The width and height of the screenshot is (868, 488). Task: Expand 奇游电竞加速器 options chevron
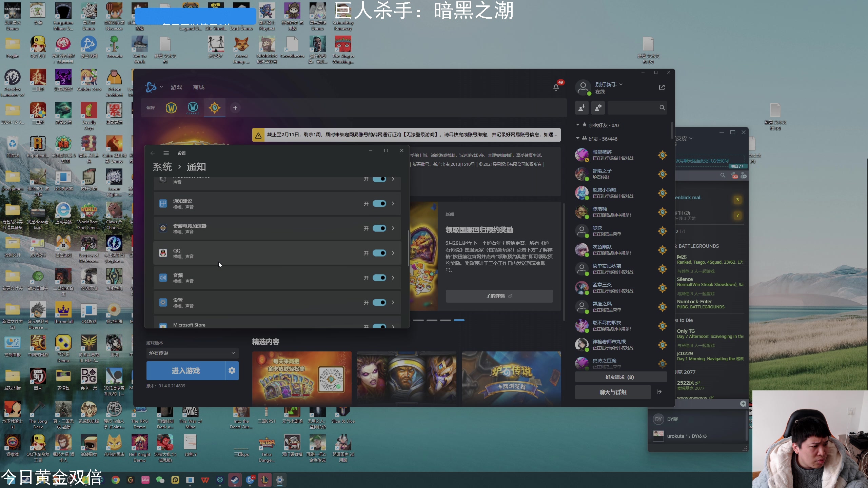(x=393, y=228)
